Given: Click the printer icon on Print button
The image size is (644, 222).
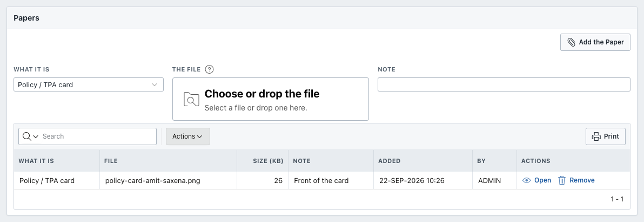Looking at the screenshot, I should pyautogui.click(x=596, y=136).
